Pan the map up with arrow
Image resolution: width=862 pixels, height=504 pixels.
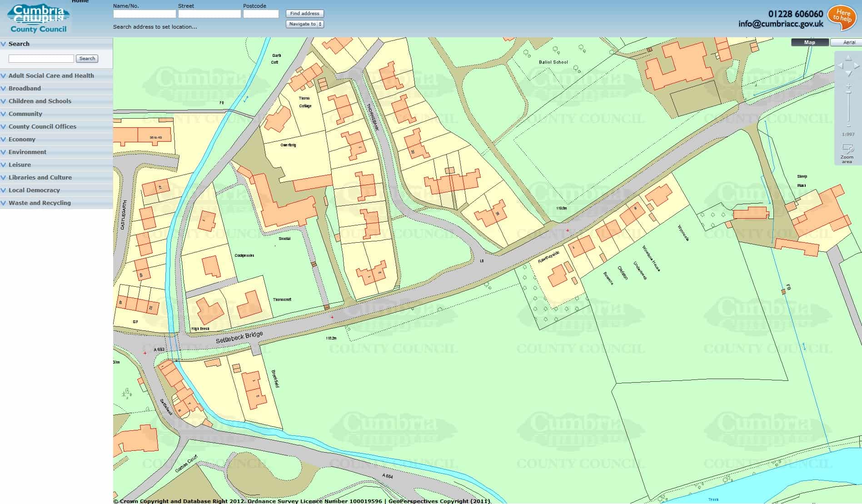click(848, 58)
